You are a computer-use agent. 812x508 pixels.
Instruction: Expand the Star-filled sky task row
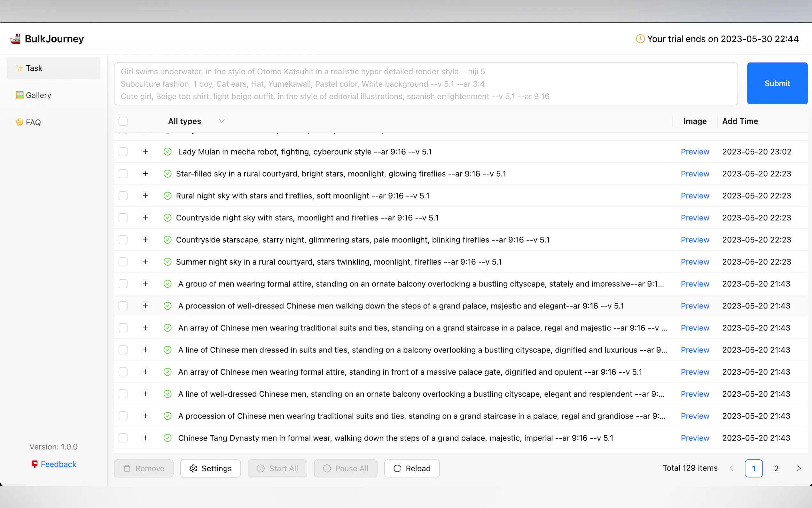[145, 174]
